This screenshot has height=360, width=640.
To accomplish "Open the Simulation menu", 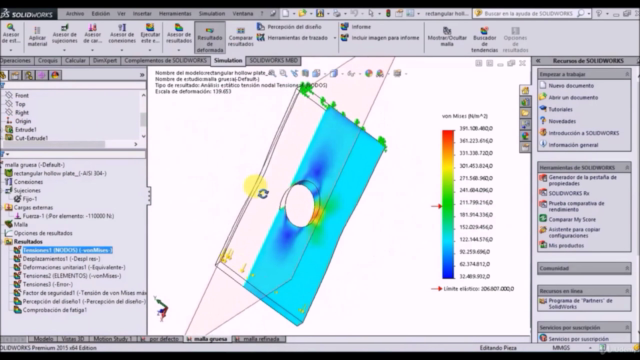I will click(212, 13).
